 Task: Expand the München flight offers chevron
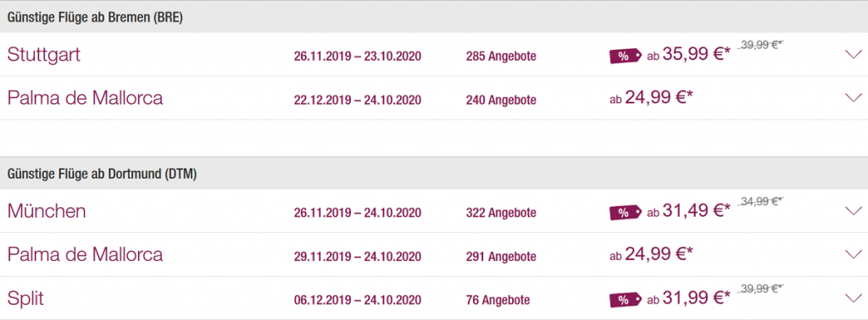[854, 211]
